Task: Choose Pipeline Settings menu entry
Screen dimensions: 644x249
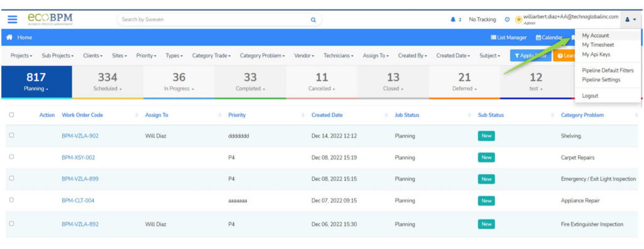Action: pos(601,80)
